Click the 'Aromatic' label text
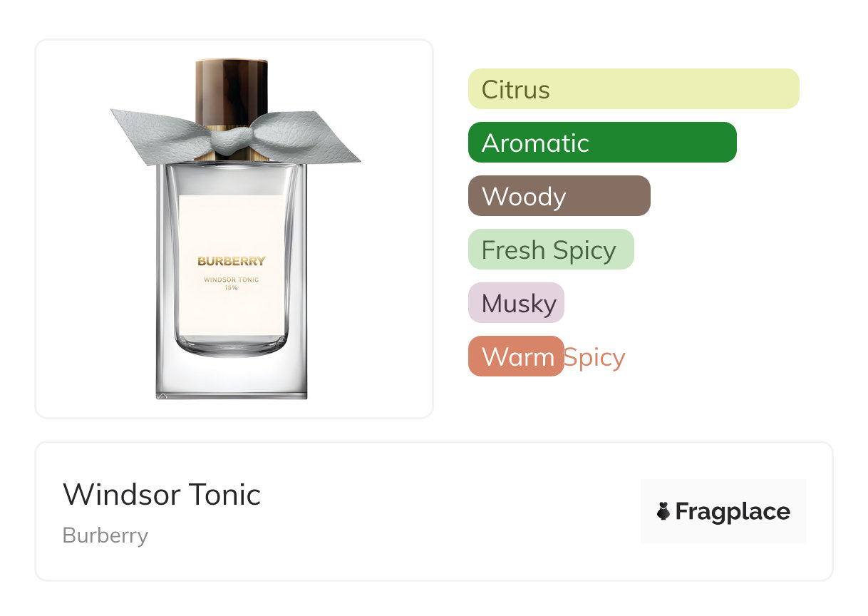Viewport: 868px width, 616px height. tap(535, 143)
